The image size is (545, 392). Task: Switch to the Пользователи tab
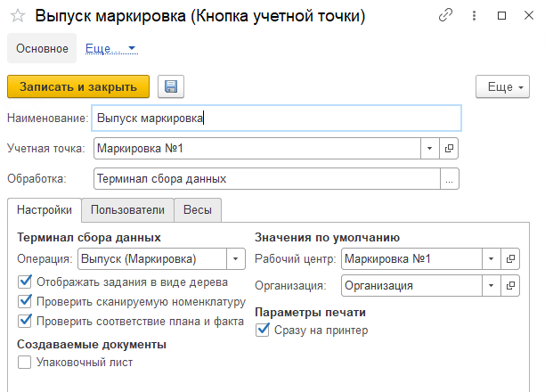click(127, 210)
